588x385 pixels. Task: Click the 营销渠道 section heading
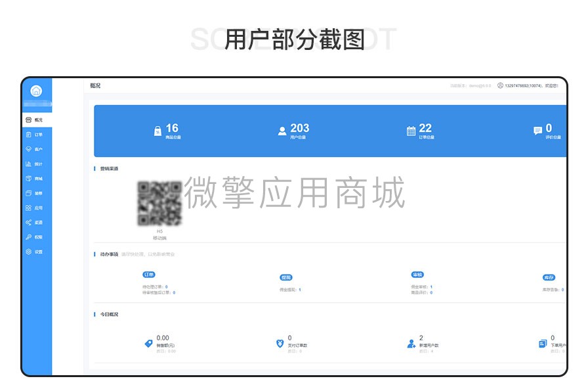coord(109,168)
